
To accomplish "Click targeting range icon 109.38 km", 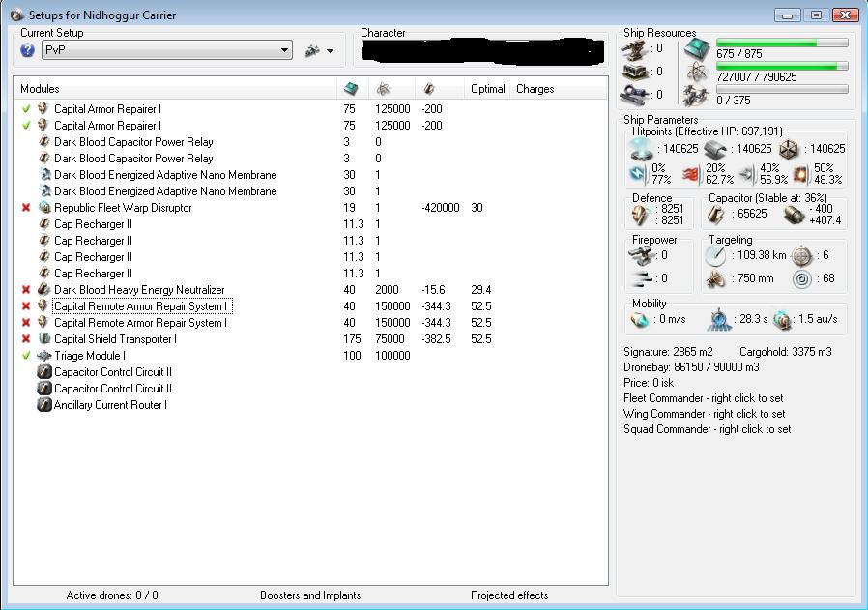I will 715,256.
